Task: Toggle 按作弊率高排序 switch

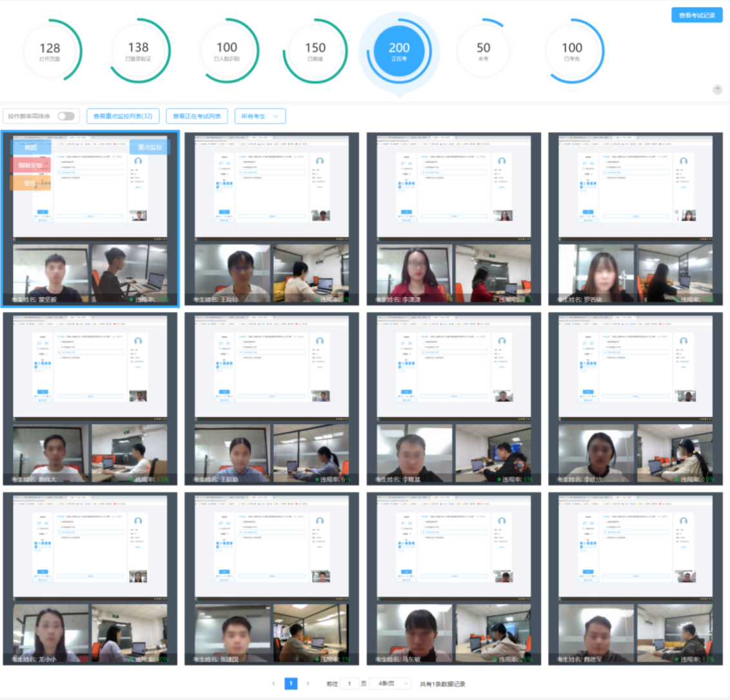Action: 66,117
